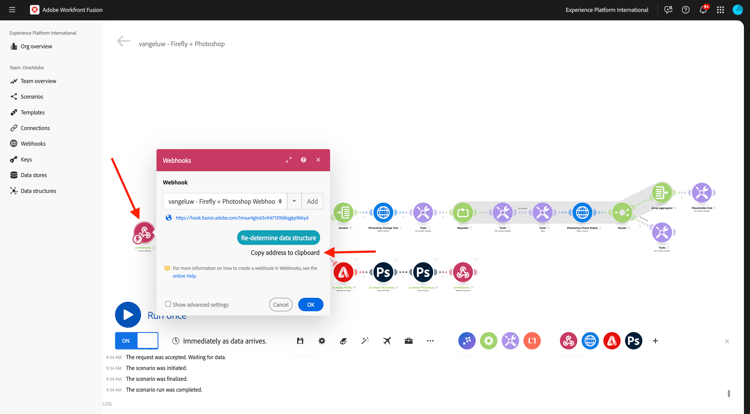
Task: Toggle the scenario ON/OFF switch
Action: [x=137, y=341]
